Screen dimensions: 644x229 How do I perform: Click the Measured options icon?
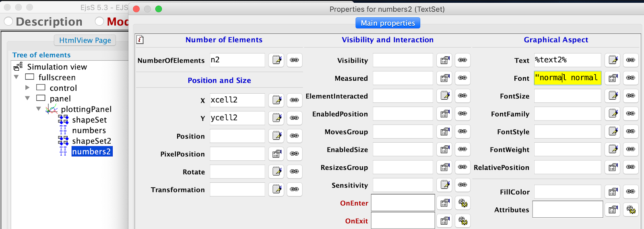tap(444, 78)
